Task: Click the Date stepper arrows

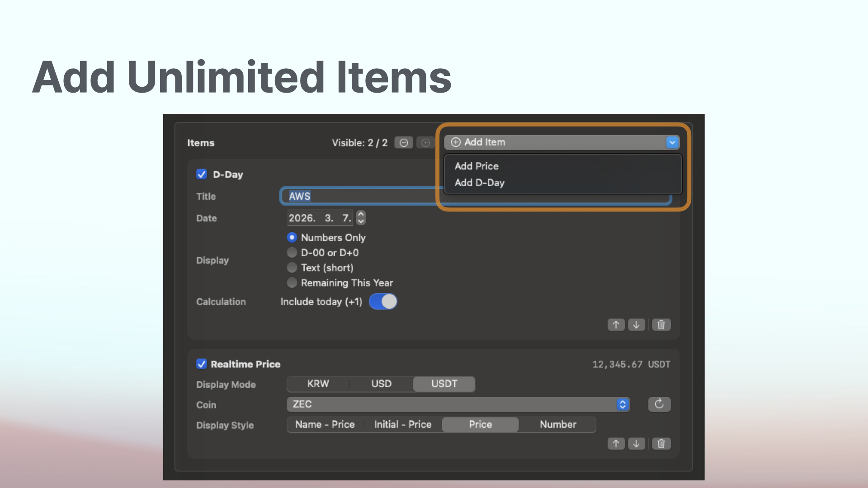Action: [x=361, y=218]
